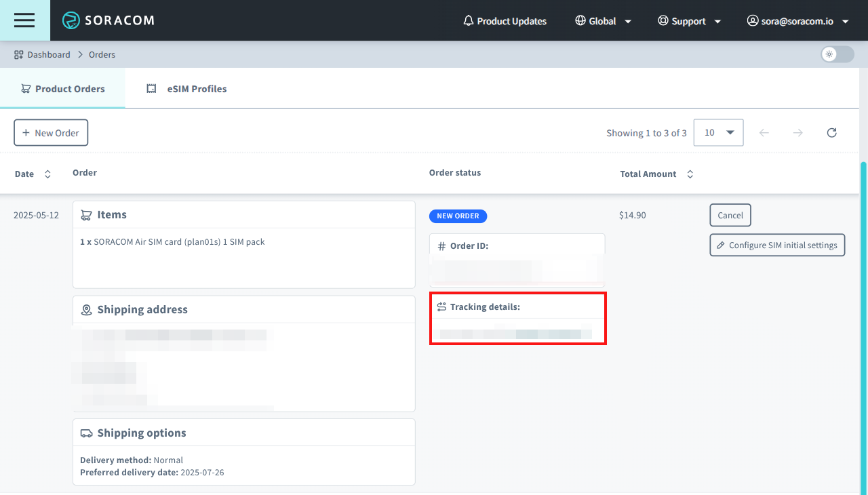Open the sora@soracom.io account dropdown
Viewport: 868px width, 495px height.
point(798,20)
